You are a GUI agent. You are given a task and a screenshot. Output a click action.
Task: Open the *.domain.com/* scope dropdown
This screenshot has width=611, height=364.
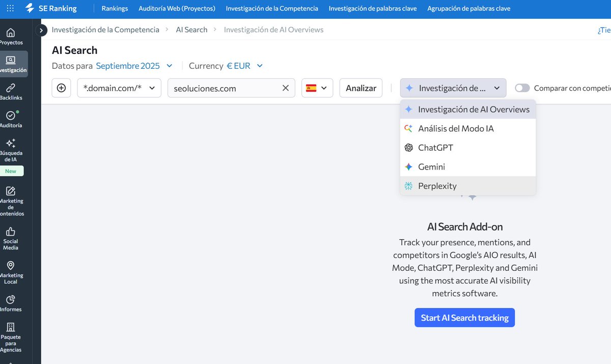[119, 88]
